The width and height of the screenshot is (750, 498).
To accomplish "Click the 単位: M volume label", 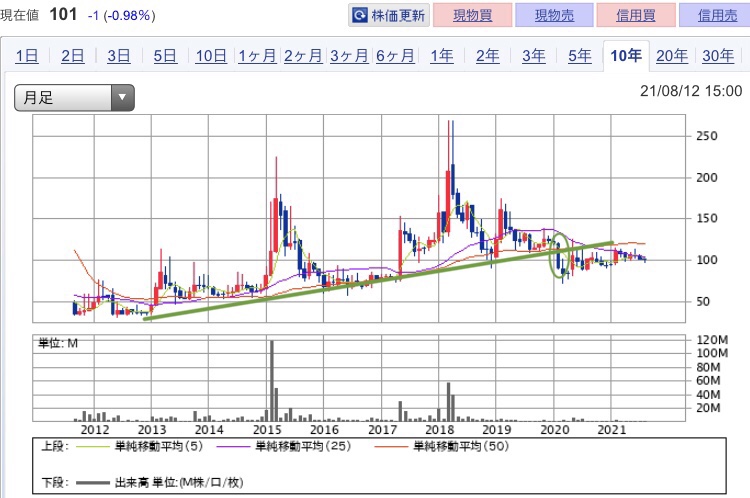I will tap(58, 343).
